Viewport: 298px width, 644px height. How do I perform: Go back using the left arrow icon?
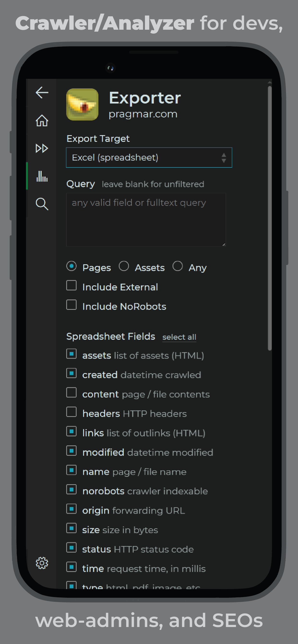tap(42, 93)
